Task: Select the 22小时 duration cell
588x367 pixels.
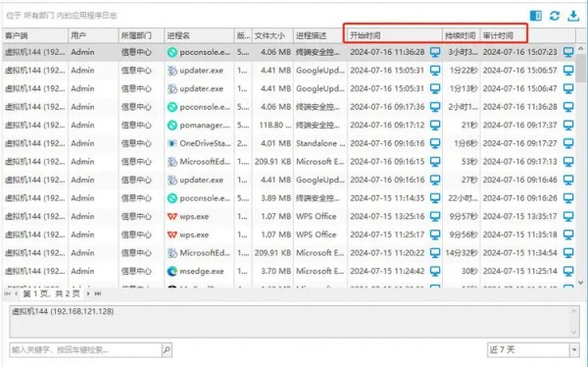Action: click(x=462, y=198)
